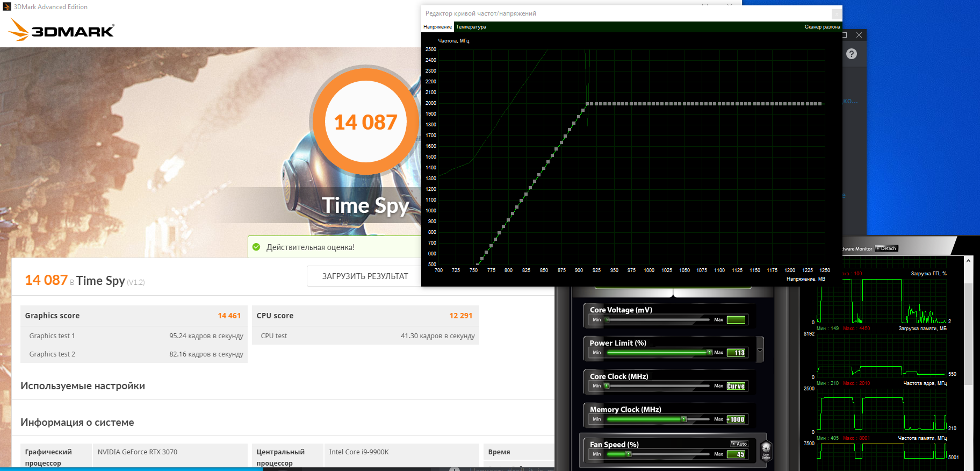980x471 pixels.
Task: Click the Fan Speed value field 45
Action: click(736, 454)
